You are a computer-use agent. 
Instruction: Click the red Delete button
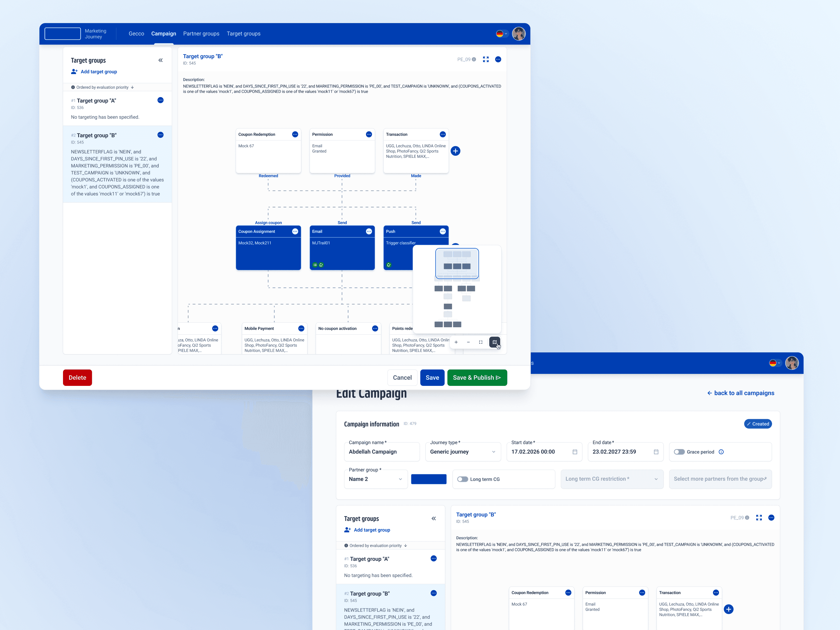pyautogui.click(x=78, y=377)
